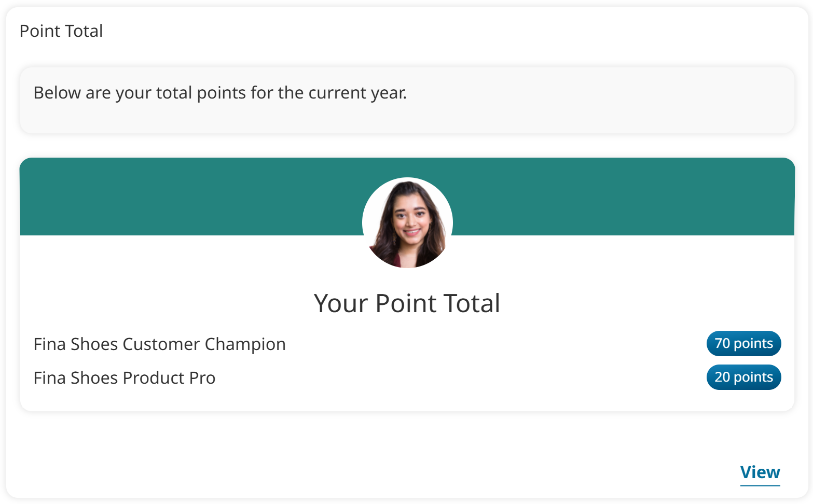Click the profile photo avatar
813x504 pixels.
click(x=407, y=223)
